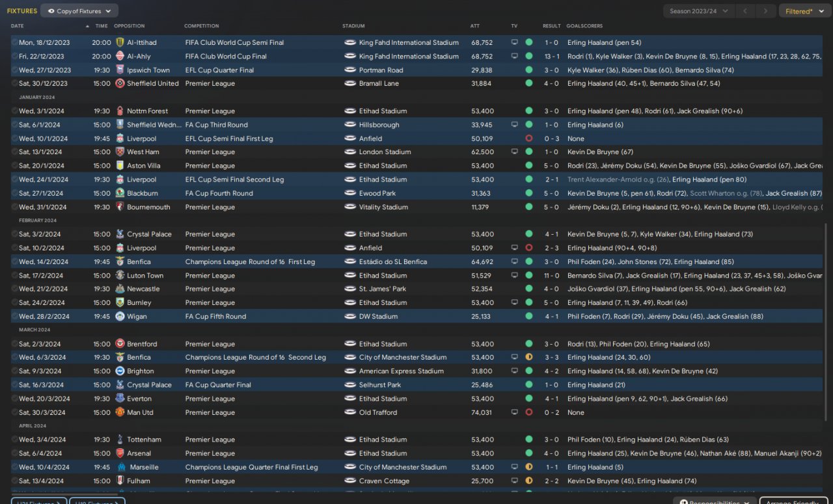
Task: Open the Copy of Fixtures view dropdown
Action: (x=79, y=11)
